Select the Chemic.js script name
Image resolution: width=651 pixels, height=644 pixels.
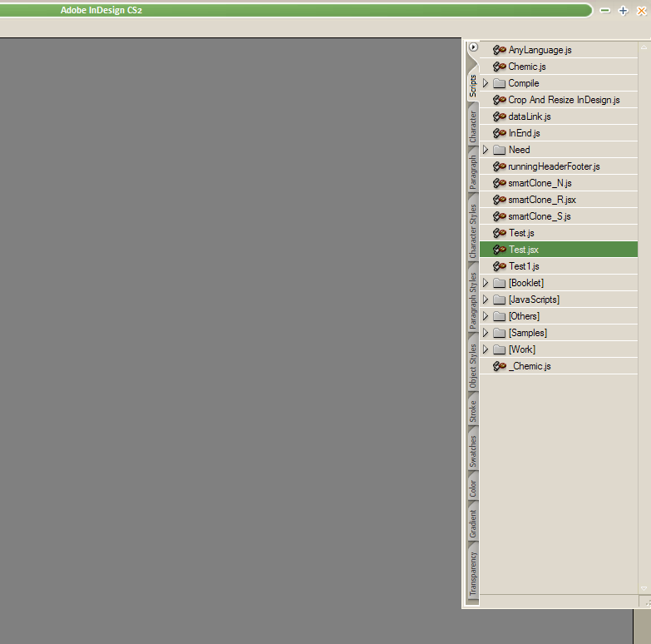coord(527,67)
